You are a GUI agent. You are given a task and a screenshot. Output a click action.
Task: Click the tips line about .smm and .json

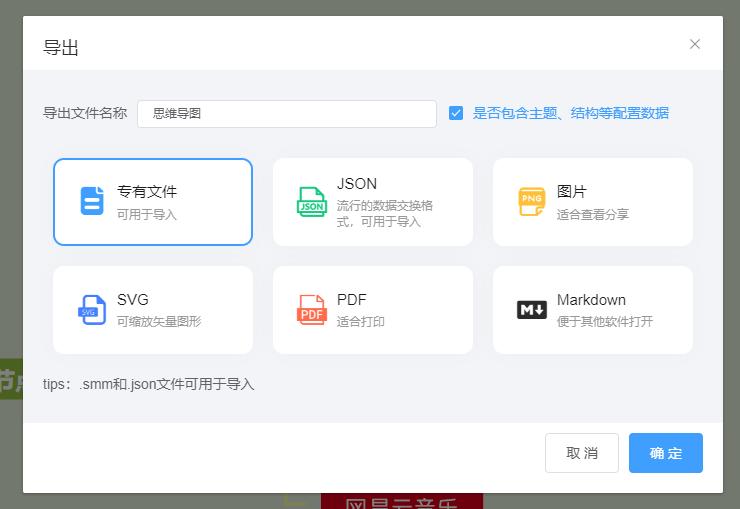(x=149, y=384)
